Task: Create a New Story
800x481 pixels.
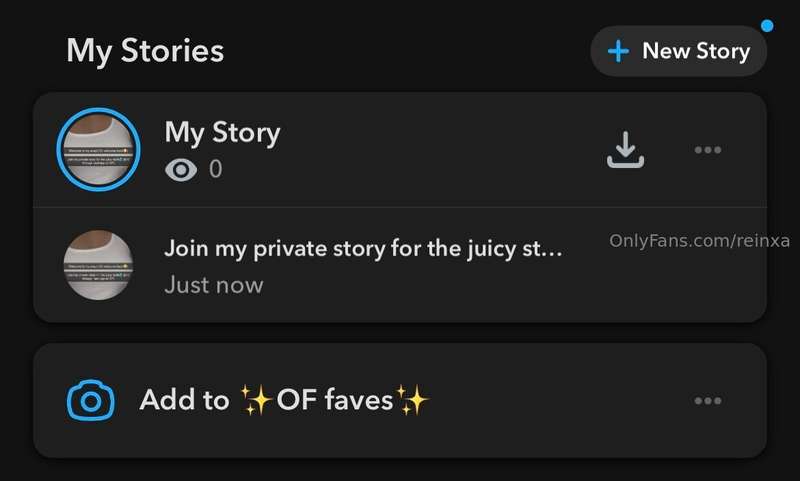Action: tap(679, 51)
